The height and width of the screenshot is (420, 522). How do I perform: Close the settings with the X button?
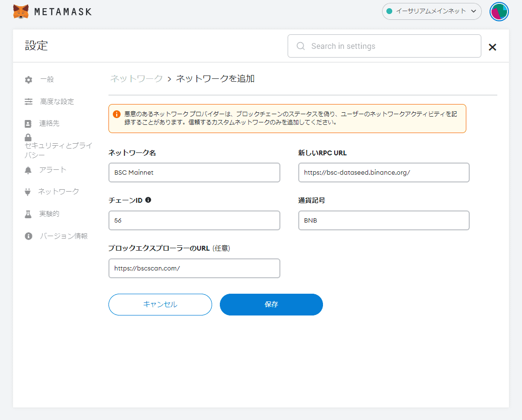pos(492,47)
